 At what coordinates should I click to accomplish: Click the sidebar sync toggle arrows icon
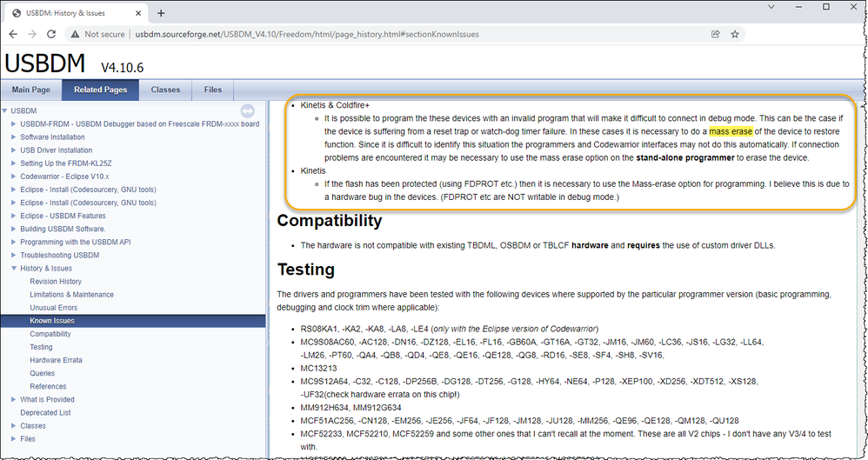coord(248,110)
